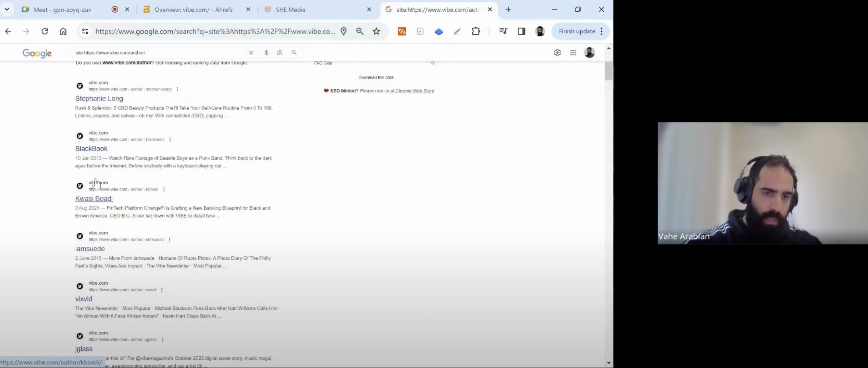Open Google quick settings gear icon

pyautogui.click(x=557, y=52)
